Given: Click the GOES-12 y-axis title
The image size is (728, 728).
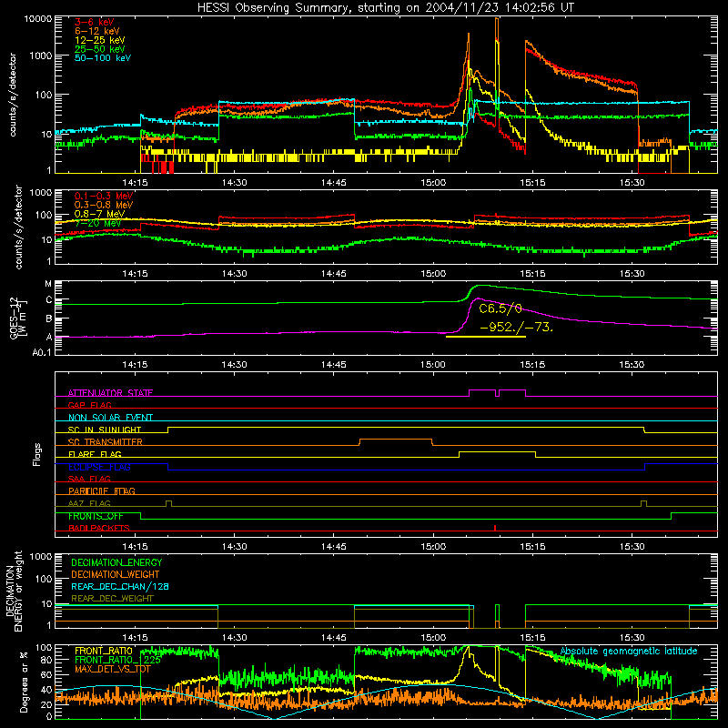Looking at the screenshot, I should click(18, 318).
